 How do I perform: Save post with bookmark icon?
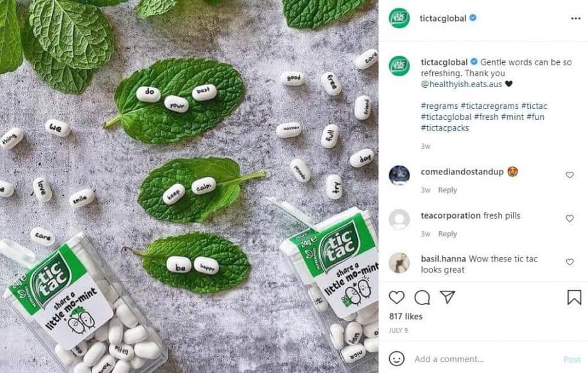(x=574, y=297)
